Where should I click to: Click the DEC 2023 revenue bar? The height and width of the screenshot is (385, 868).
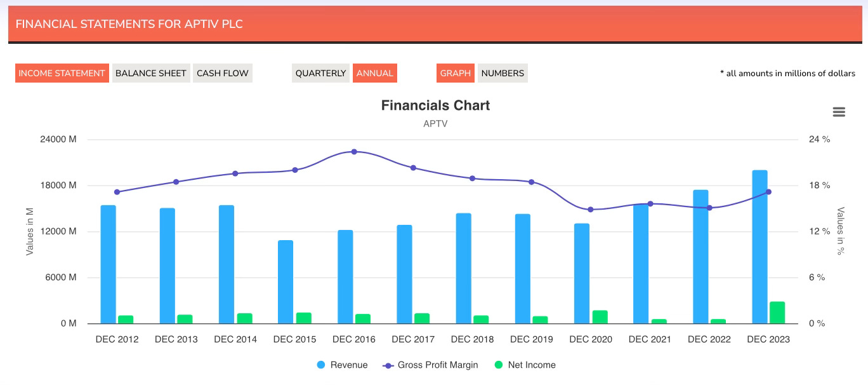click(x=760, y=247)
